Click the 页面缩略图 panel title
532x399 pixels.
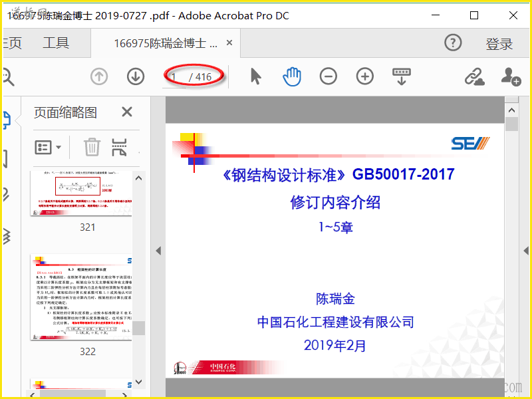click(65, 112)
